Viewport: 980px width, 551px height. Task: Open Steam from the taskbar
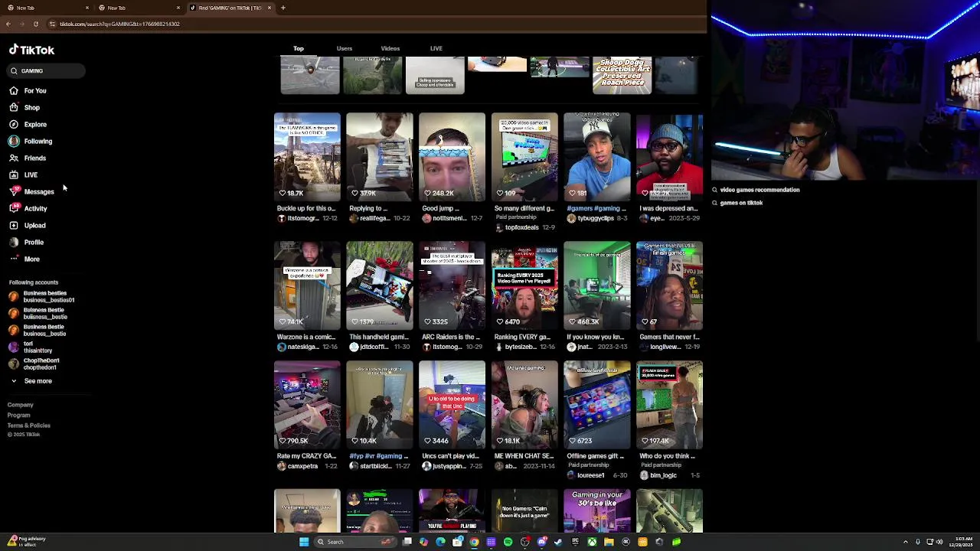[x=558, y=542]
